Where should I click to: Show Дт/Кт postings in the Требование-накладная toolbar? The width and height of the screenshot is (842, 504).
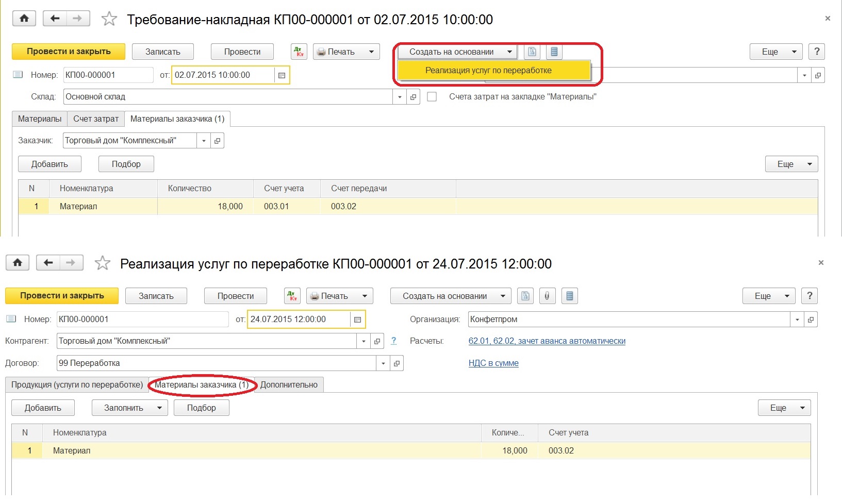299,52
